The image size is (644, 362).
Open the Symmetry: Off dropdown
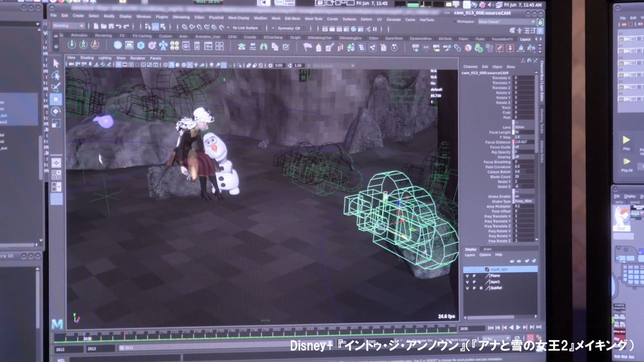coord(292,28)
